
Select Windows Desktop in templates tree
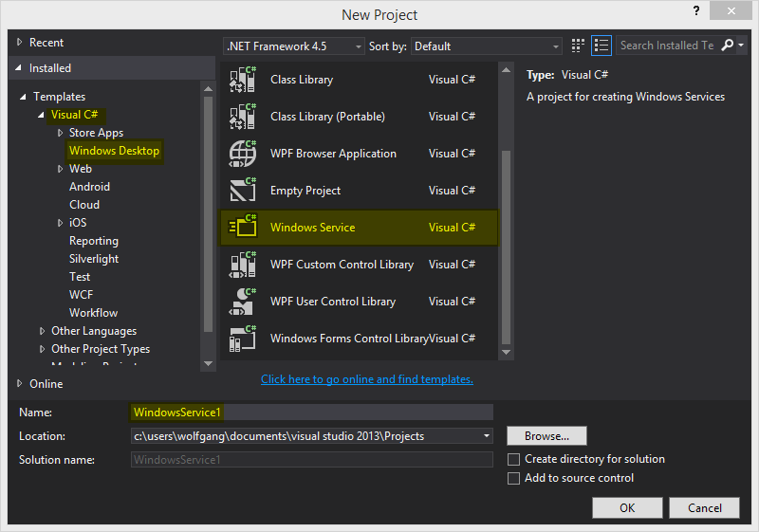coord(114,151)
